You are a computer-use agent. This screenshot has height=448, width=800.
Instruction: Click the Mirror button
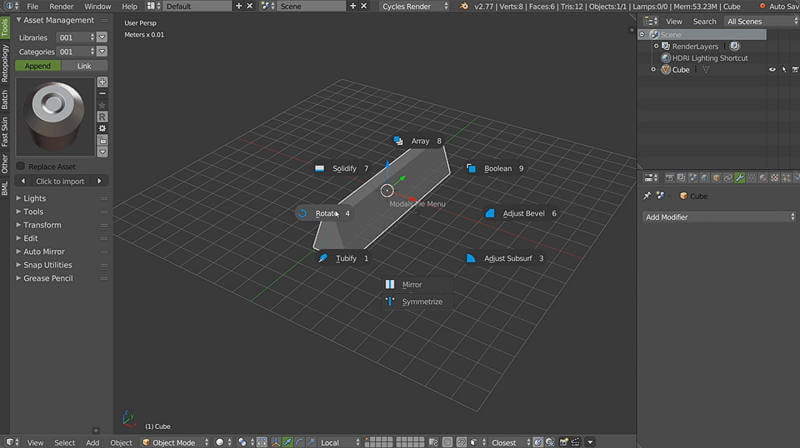[x=412, y=284]
